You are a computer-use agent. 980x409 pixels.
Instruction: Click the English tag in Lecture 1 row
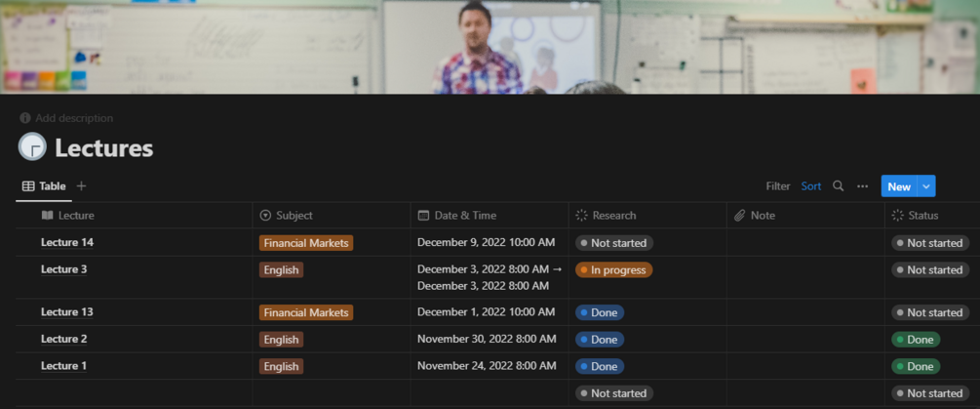(281, 367)
